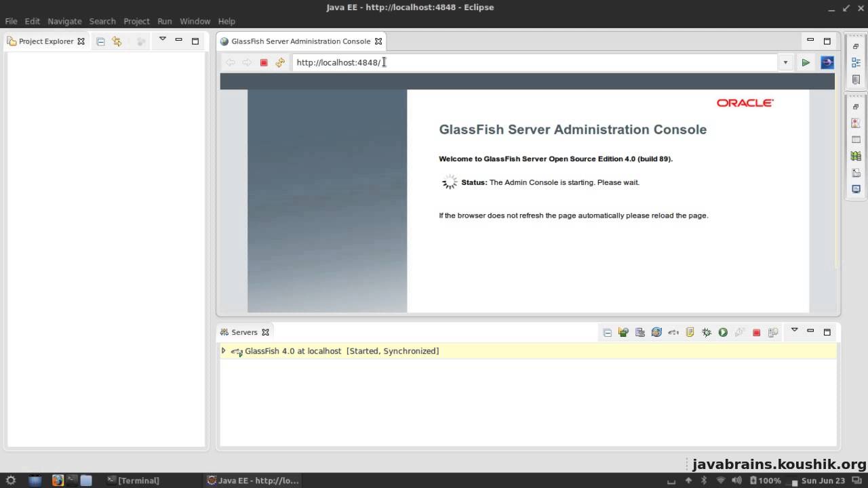Image resolution: width=868 pixels, height=488 pixels.
Task: Click the Java EE Eclipse taskbar button
Action: click(252, 481)
